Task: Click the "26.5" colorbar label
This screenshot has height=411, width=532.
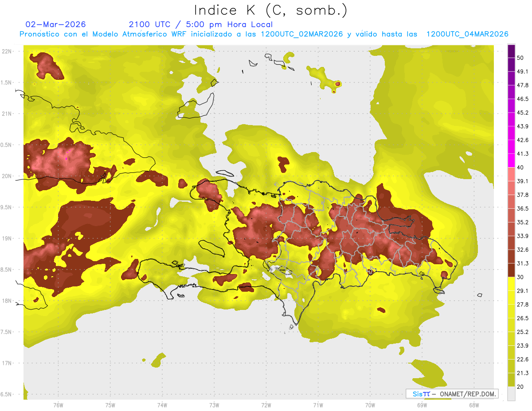Action: tap(523, 318)
